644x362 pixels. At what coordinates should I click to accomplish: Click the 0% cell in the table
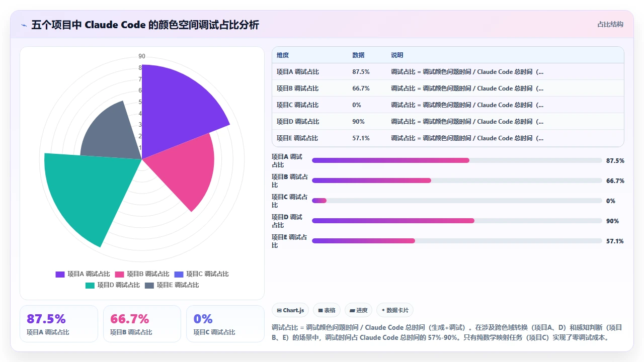point(357,105)
